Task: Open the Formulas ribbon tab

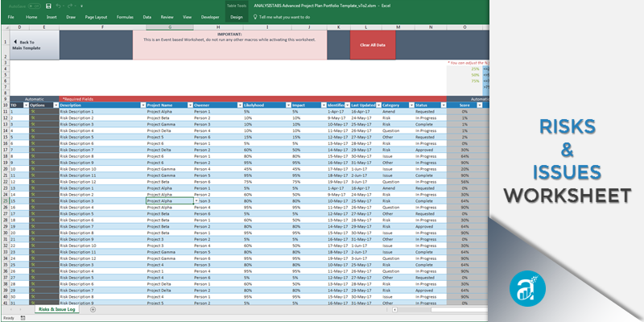Action: [x=125, y=16]
